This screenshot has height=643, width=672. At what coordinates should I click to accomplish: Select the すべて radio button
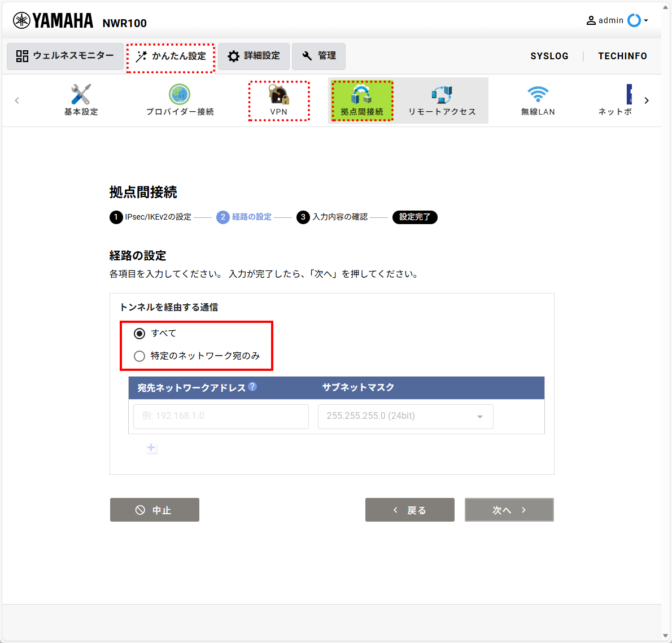point(139,333)
